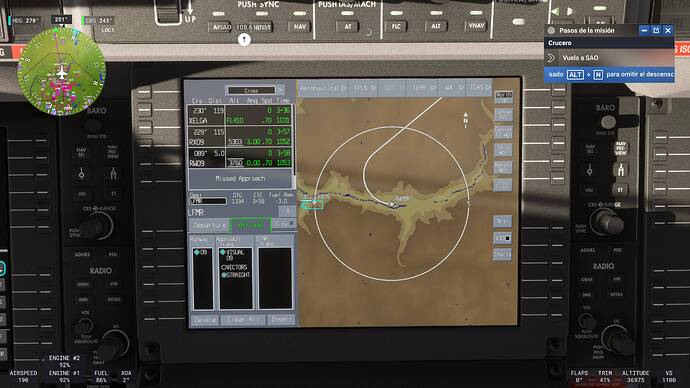Click the Dest input field showing LFMR
Screen dimensions: 690x388
tap(207, 201)
